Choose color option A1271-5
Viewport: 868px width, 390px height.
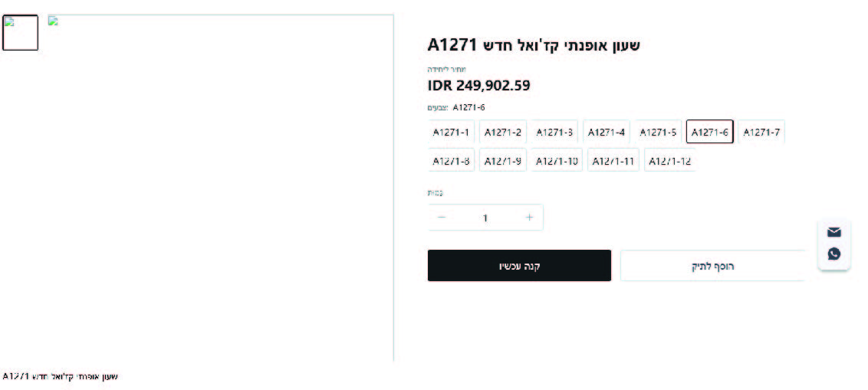(658, 133)
